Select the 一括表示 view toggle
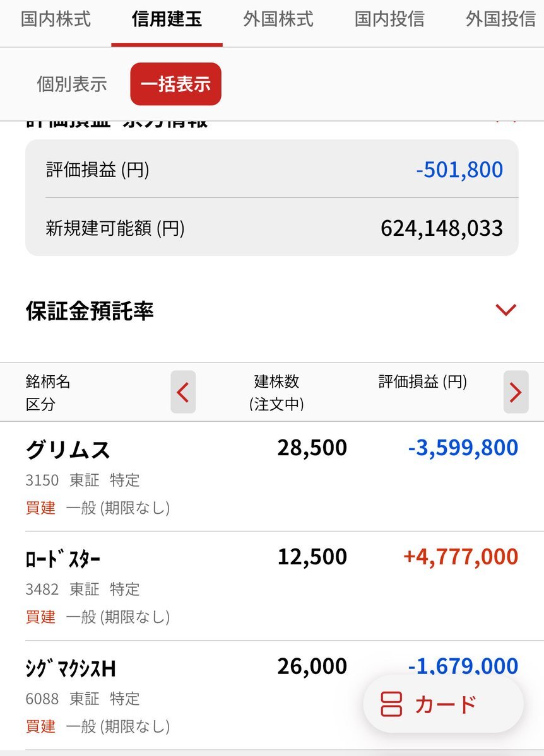The width and height of the screenshot is (544, 756). click(x=175, y=84)
